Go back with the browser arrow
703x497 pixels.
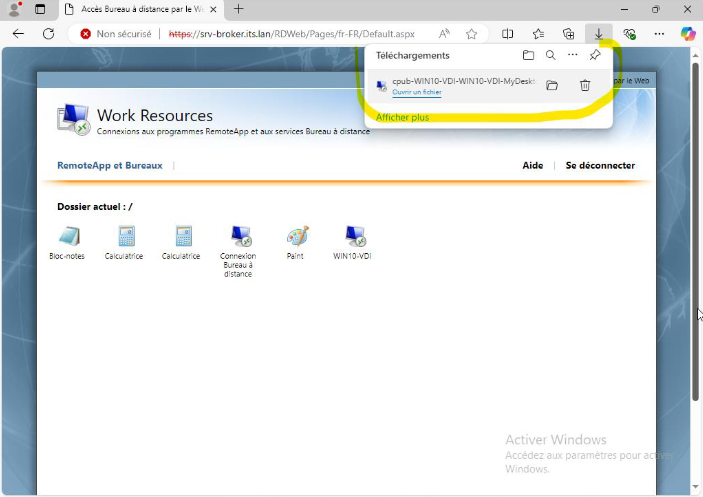[x=18, y=34]
